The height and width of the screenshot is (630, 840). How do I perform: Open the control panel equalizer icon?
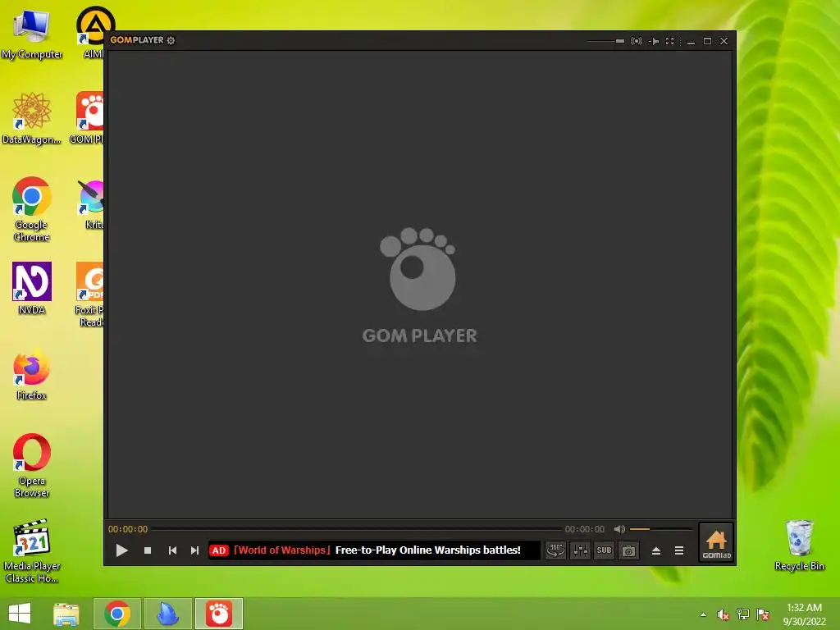(580, 550)
